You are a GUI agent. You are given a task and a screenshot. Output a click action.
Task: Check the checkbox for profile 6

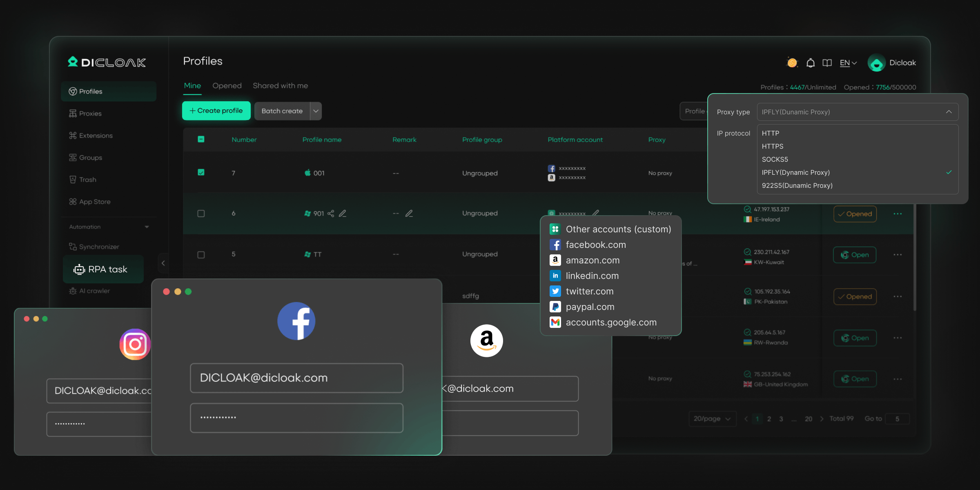(x=201, y=213)
